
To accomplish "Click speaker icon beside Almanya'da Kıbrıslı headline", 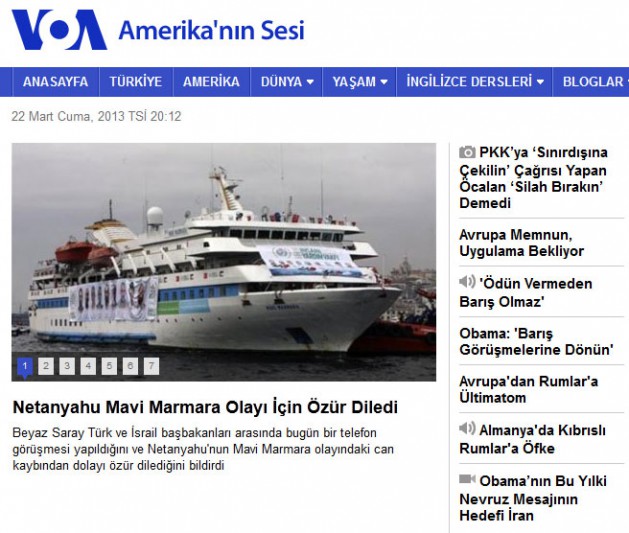I will coord(467,428).
